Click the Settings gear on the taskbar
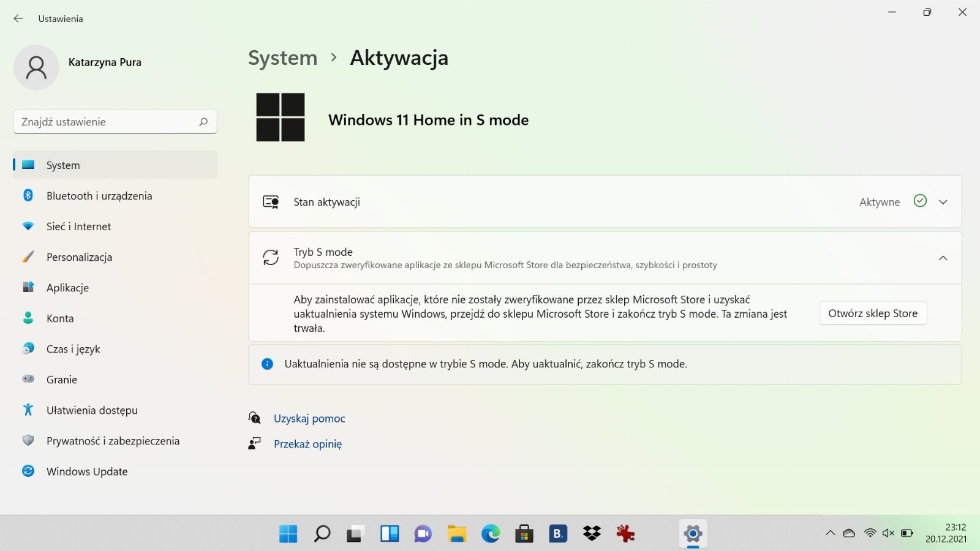980x551 pixels. pos(693,534)
